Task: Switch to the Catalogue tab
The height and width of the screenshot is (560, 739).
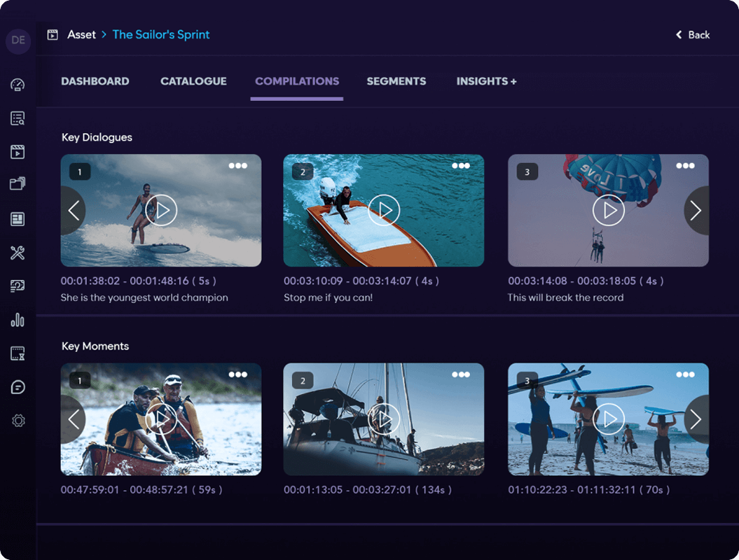Action: pos(194,81)
